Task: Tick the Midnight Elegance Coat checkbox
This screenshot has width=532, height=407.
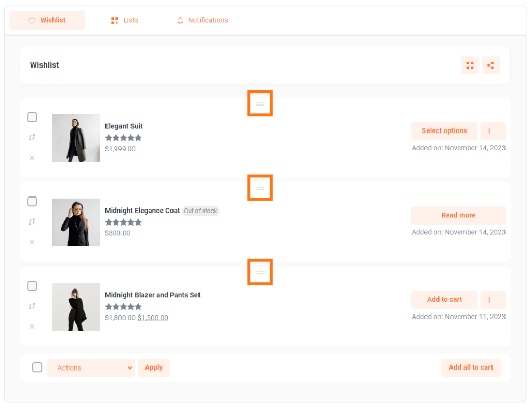Action: [32, 201]
